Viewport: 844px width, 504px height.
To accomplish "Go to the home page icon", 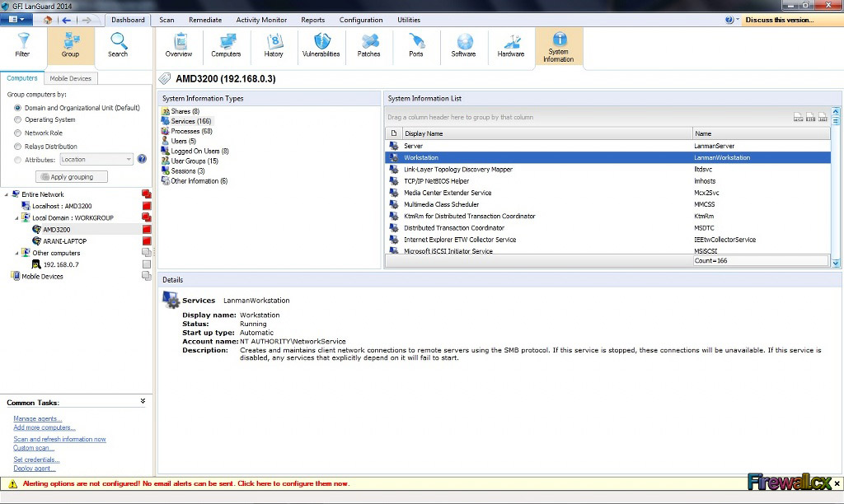I will coord(48,20).
